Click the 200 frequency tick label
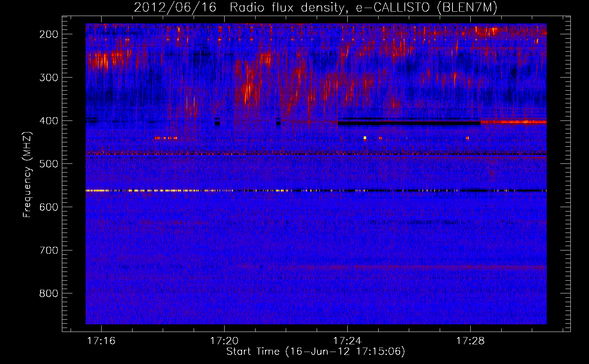 [49, 34]
